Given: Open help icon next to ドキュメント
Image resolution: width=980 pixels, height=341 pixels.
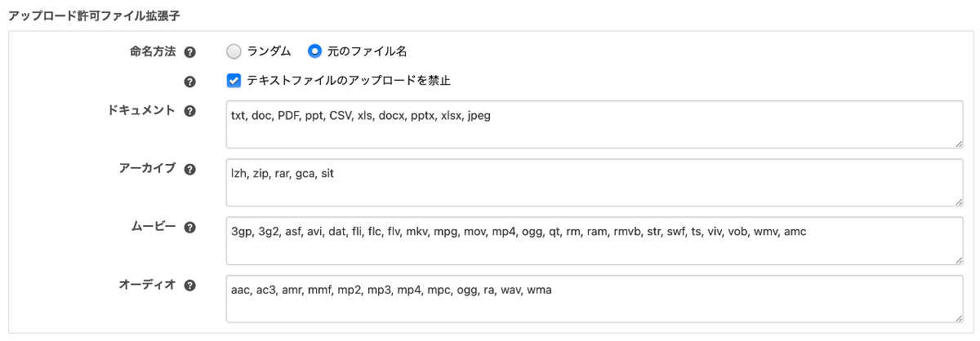Looking at the screenshot, I should (x=189, y=111).
